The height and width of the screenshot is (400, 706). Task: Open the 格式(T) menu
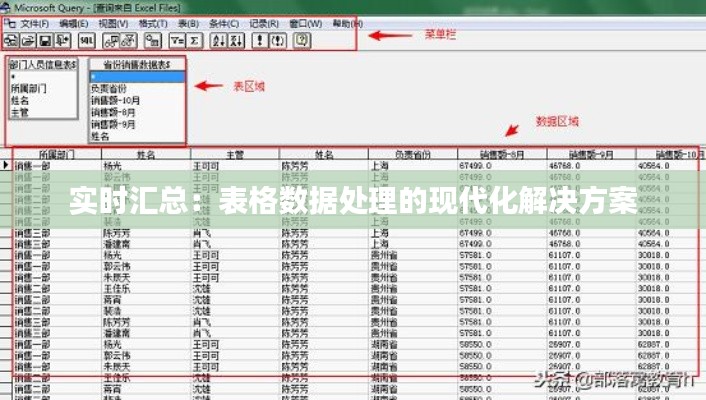pos(153,23)
